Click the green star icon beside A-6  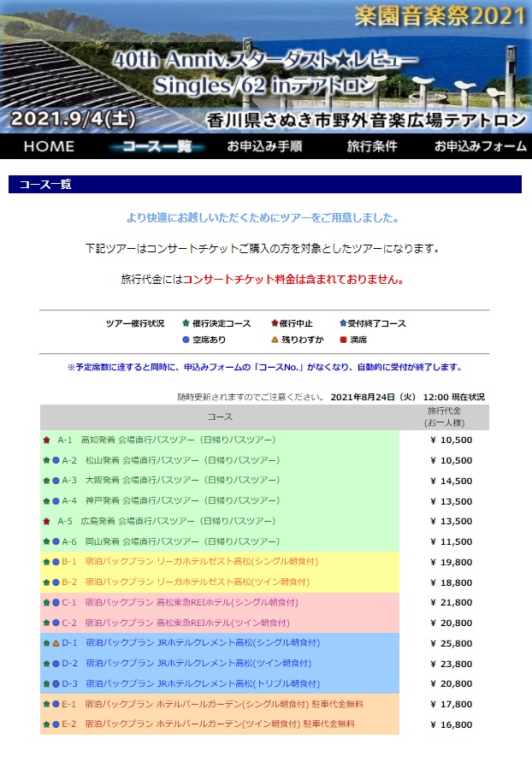(x=46, y=541)
